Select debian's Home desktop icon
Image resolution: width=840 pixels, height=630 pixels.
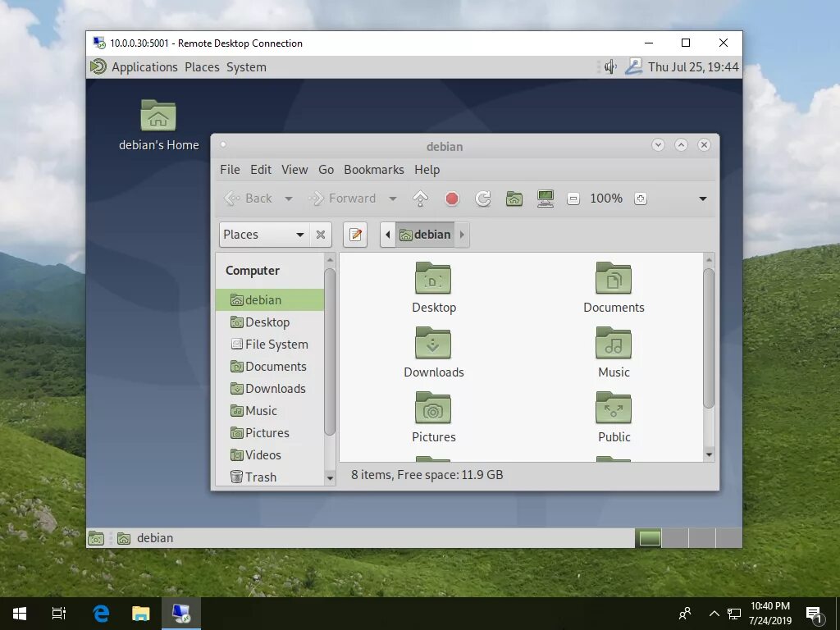158,126
